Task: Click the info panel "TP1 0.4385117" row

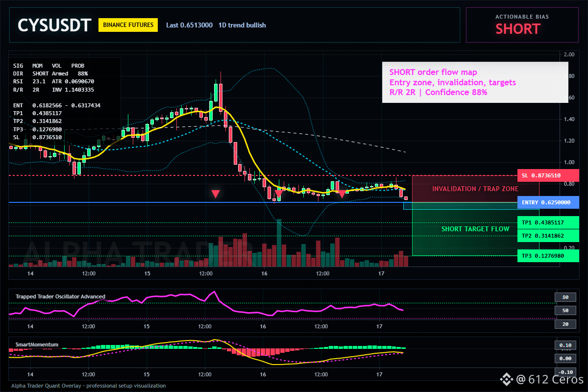Action: tap(37, 113)
